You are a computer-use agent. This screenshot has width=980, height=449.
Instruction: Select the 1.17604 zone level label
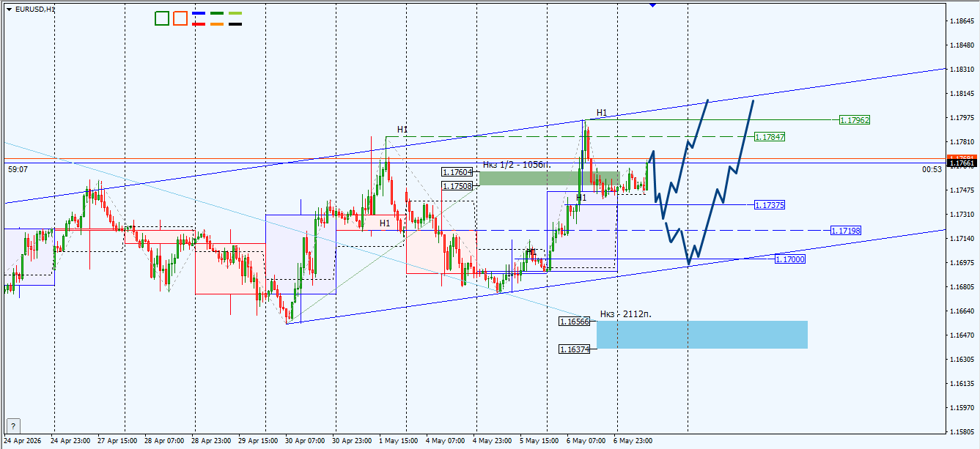click(457, 172)
